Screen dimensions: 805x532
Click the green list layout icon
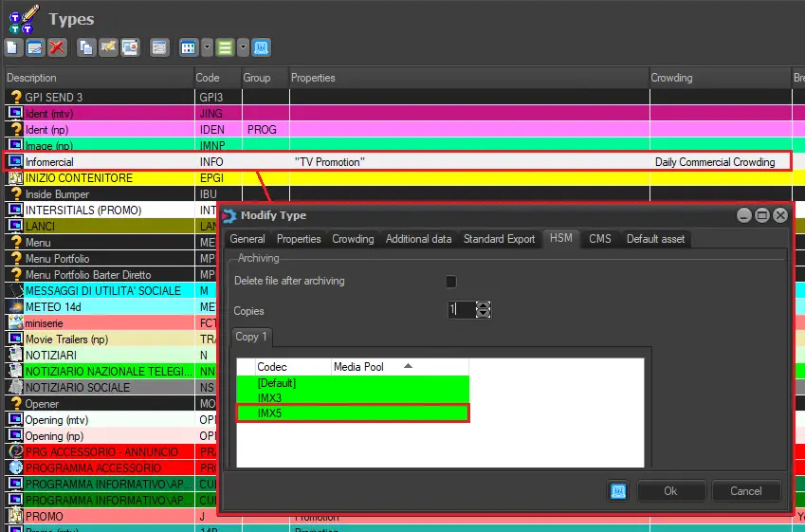pos(225,47)
